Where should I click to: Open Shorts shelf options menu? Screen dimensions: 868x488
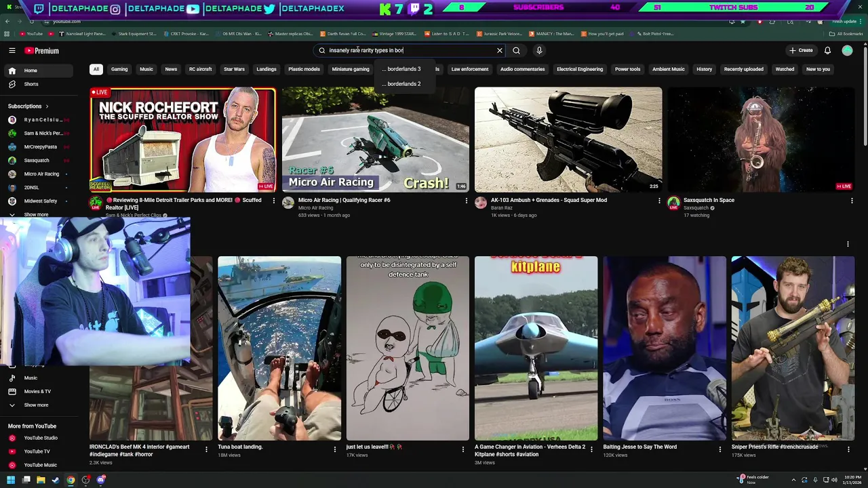pos(848,244)
